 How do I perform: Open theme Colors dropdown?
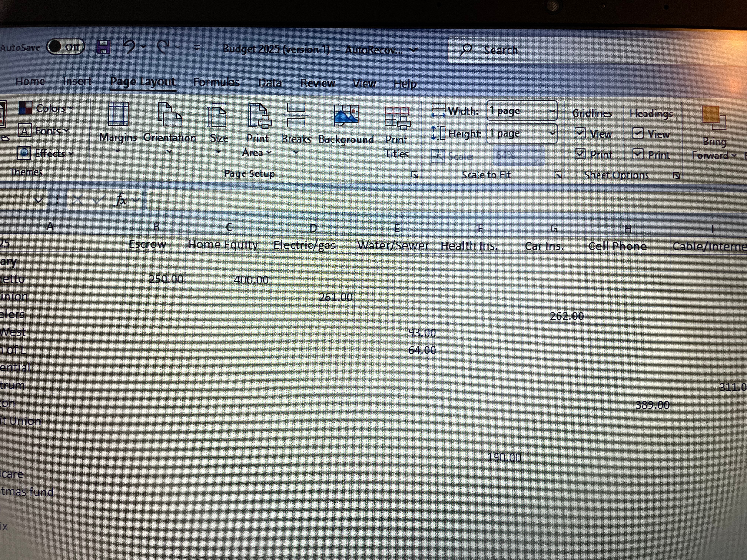pos(46,108)
